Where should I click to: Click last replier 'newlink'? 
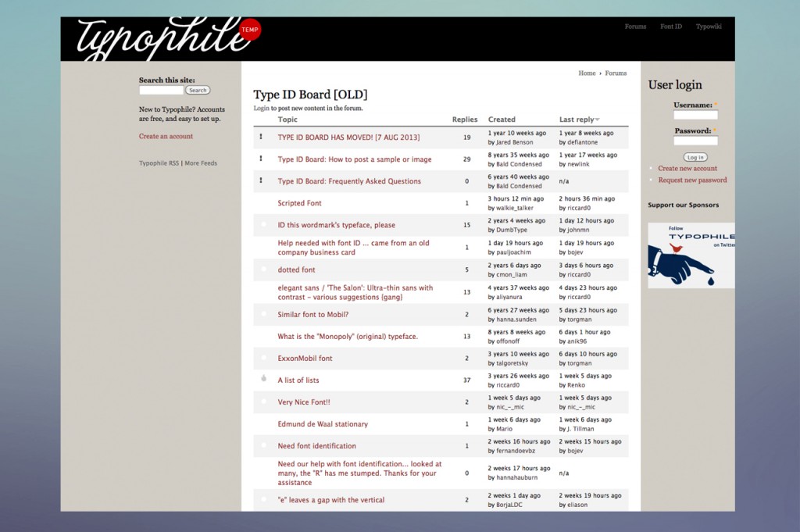(x=578, y=164)
